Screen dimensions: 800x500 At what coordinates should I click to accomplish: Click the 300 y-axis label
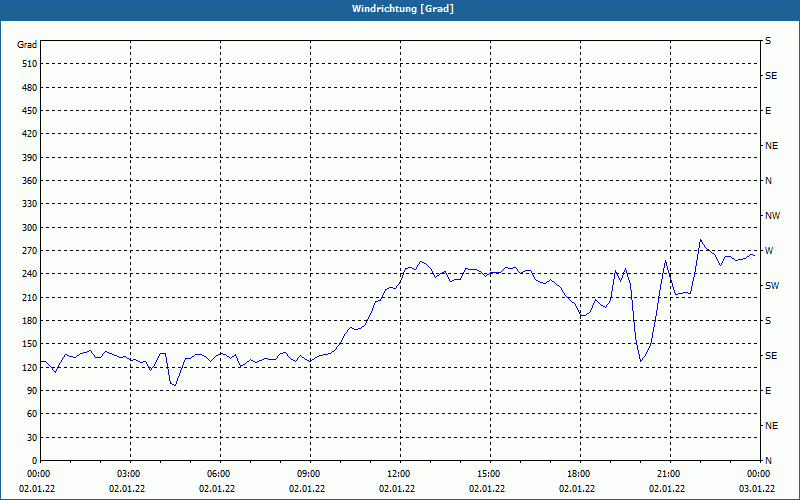[30, 228]
